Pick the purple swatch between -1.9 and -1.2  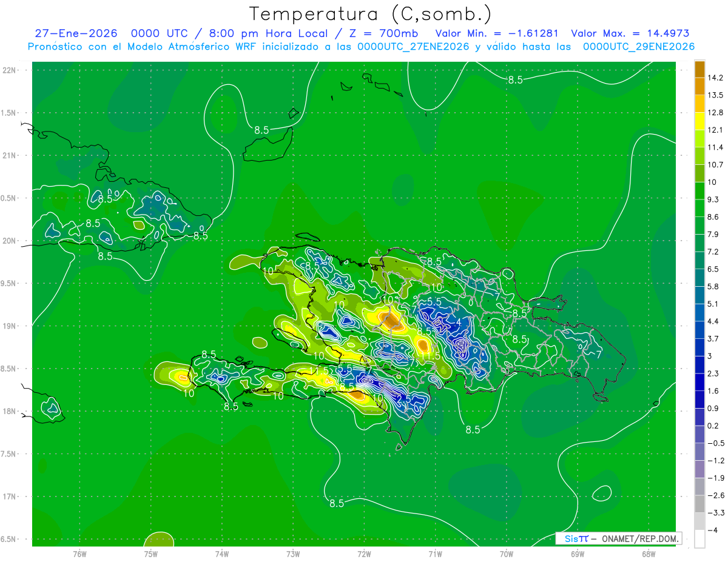(699, 469)
